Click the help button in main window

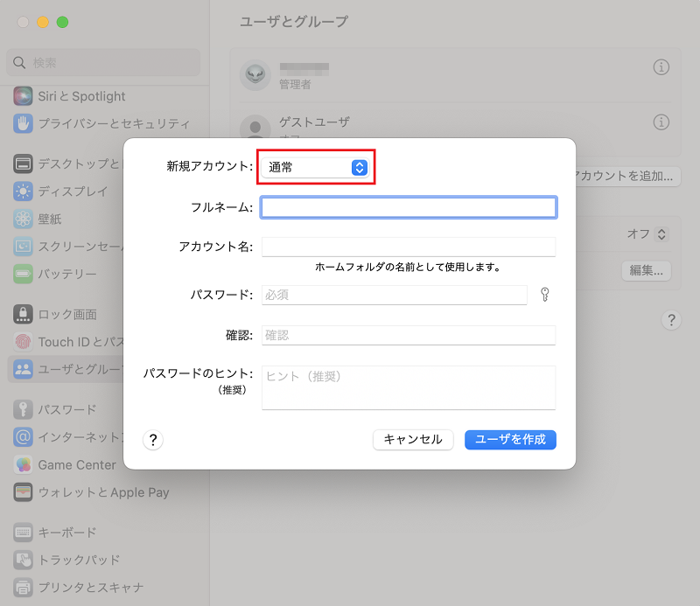671,320
